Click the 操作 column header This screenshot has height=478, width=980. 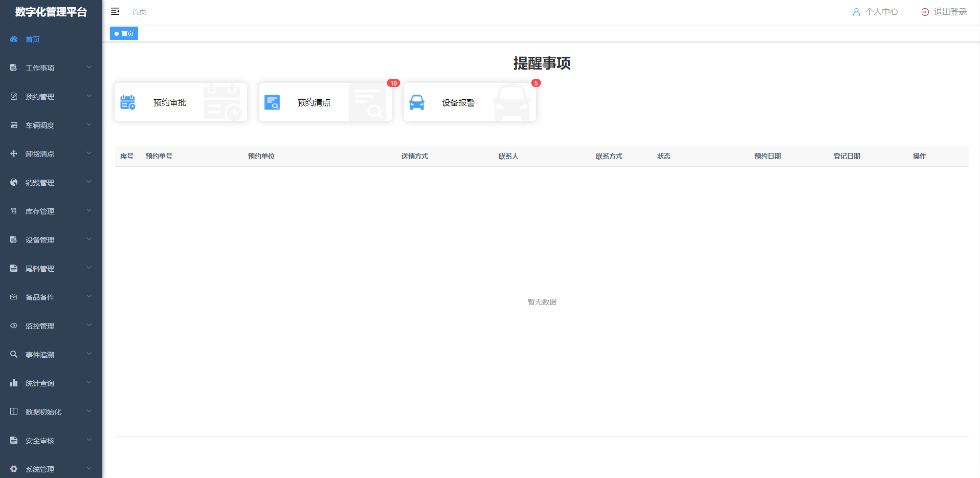tap(920, 156)
